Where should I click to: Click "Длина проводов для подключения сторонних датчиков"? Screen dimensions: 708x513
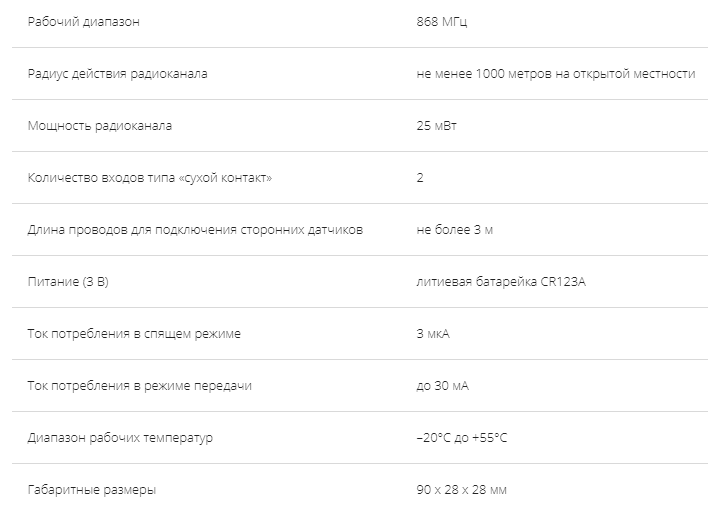[x=195, y=230]
